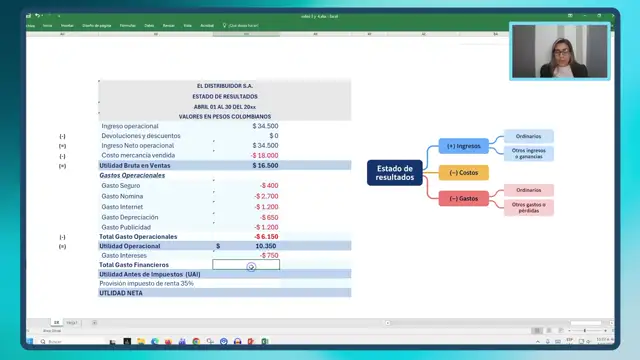Click the zoom slider handle
The image size is (640, 360).
[584, 331]
